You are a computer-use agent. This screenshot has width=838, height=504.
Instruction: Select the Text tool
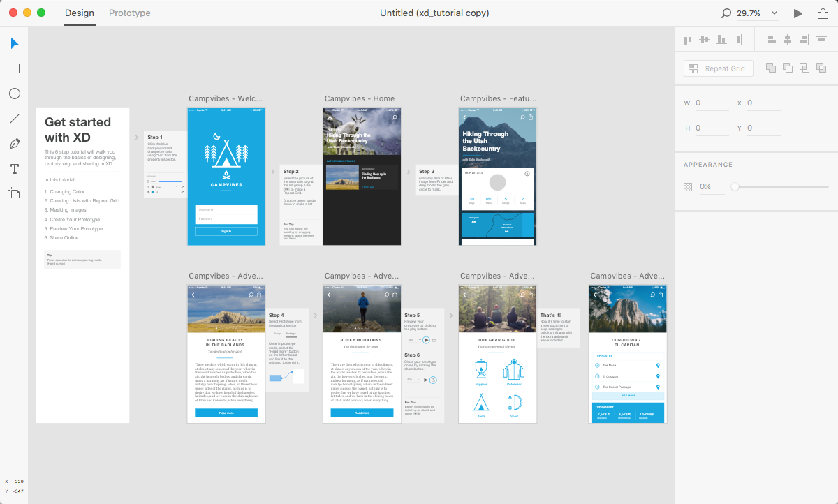point(15,169)
